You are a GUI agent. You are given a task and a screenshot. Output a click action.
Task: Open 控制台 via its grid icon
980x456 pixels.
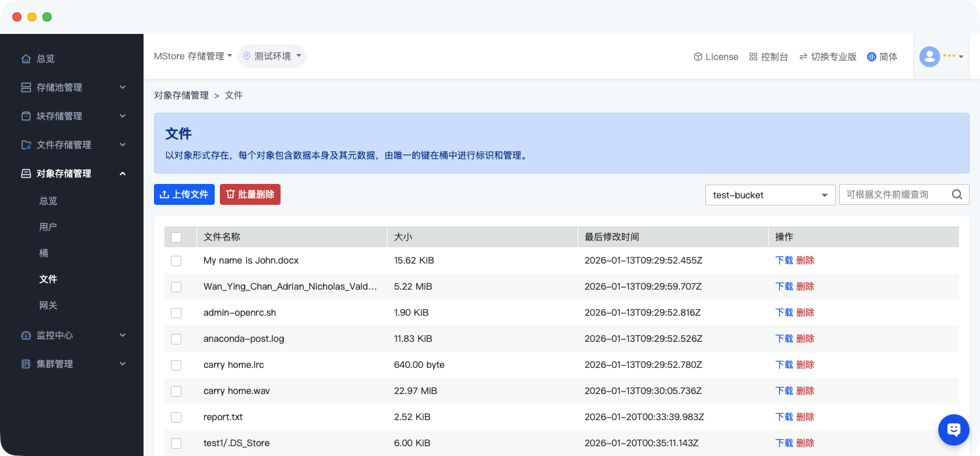(753, 57)
